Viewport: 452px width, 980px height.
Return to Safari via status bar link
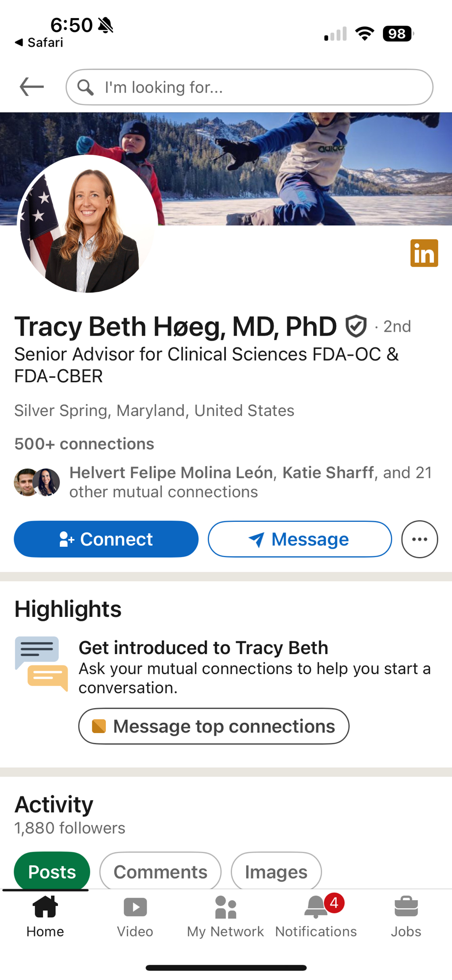(x=39, y=43)
